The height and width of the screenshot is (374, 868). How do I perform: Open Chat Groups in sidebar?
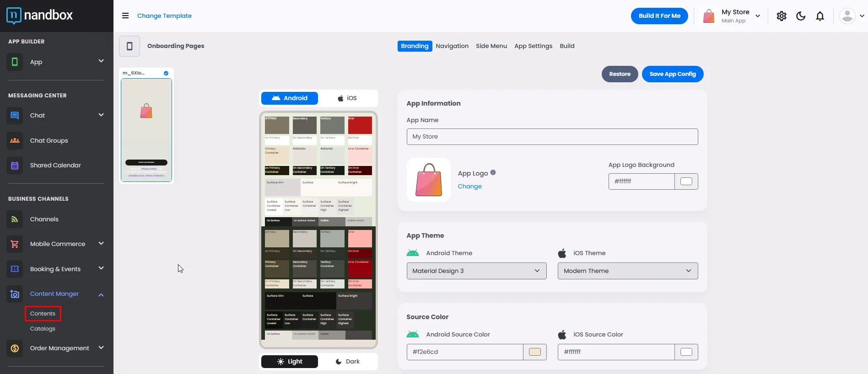(x=49, y=141)
